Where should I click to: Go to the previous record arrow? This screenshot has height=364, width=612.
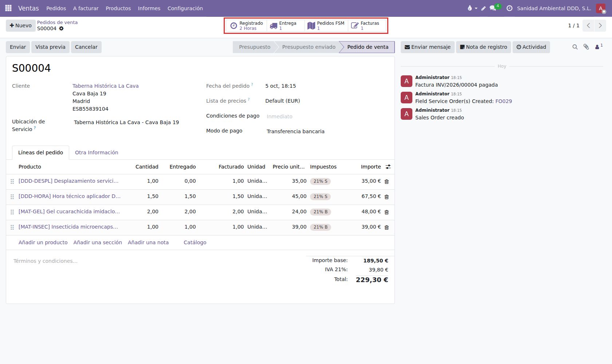point(588,25)
